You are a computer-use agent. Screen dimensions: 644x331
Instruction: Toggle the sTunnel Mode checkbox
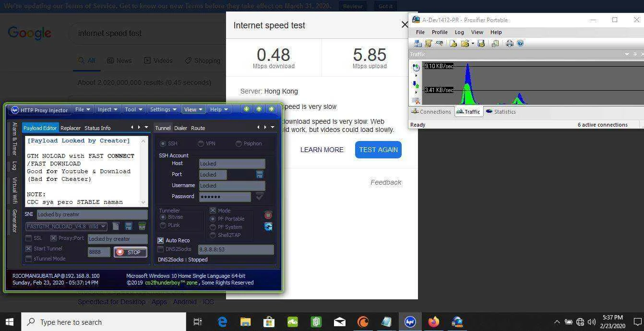click(x=29, y=259)
